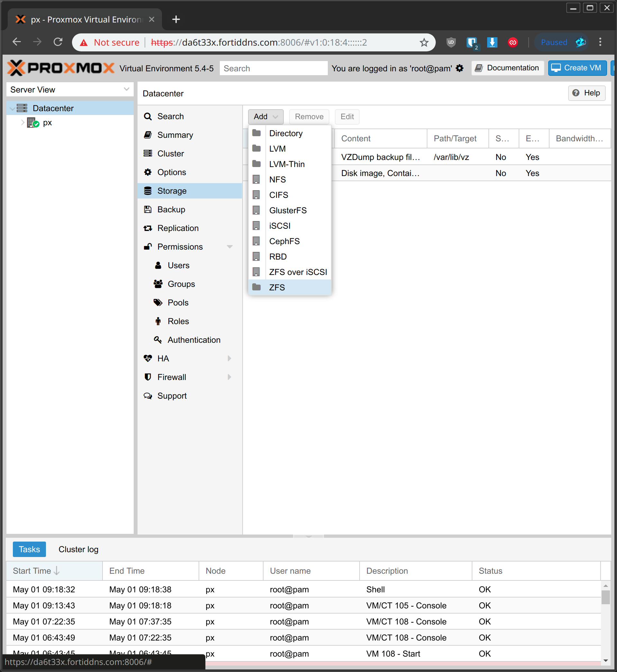Click the Create VM button

577,68
